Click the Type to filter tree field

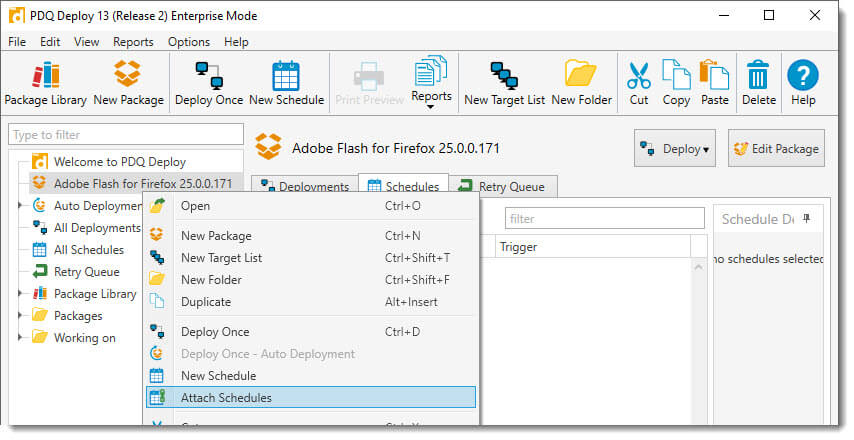pyautogui.click(x=126, y=135)
